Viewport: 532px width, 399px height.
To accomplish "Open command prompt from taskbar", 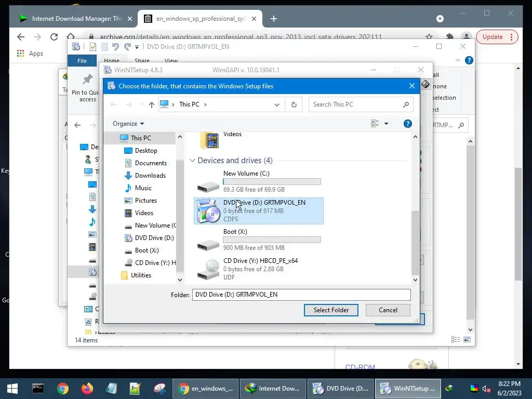I will (x=38, y=389).
